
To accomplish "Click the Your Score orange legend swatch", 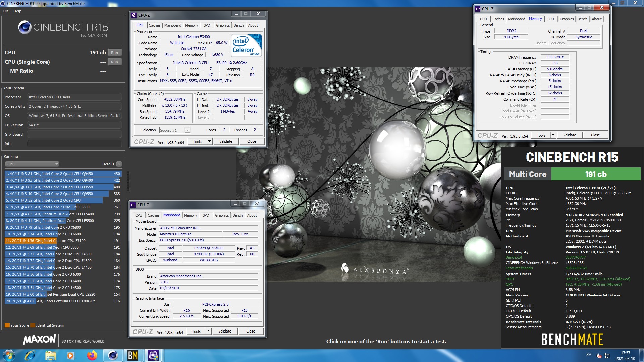I will tap(7, 325).
